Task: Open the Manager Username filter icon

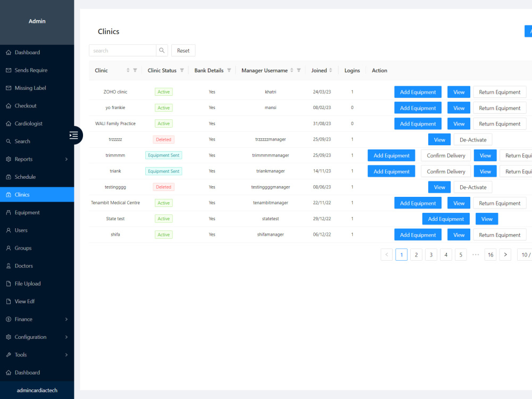Action: 299,70
